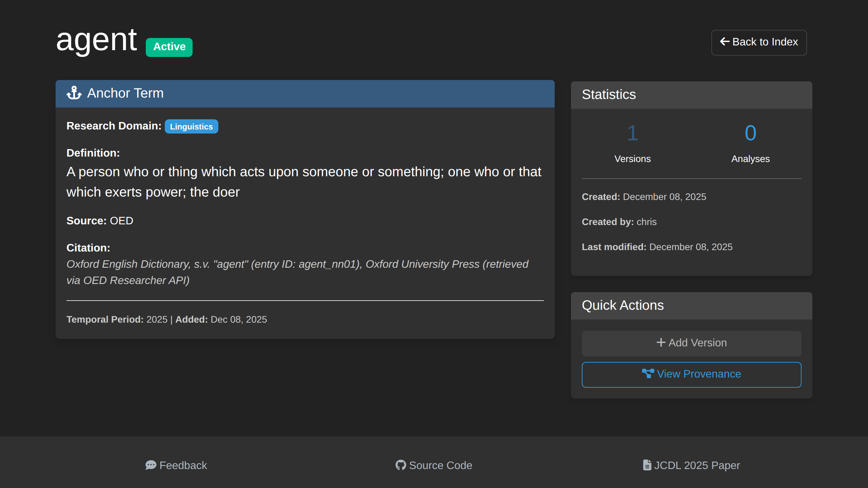The width and height of the screenshot is (868, 488).
Task: Click the Linguistics domain badge
Action: point(191,126)
